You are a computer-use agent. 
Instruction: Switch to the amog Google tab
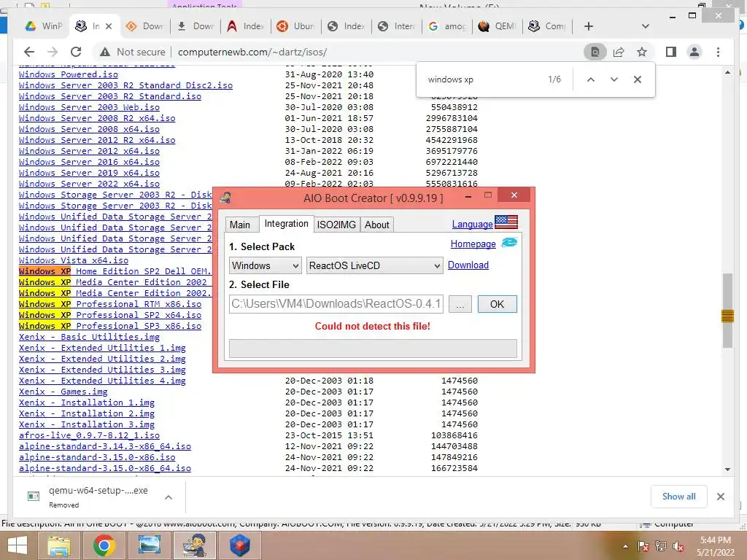point(447,26)
